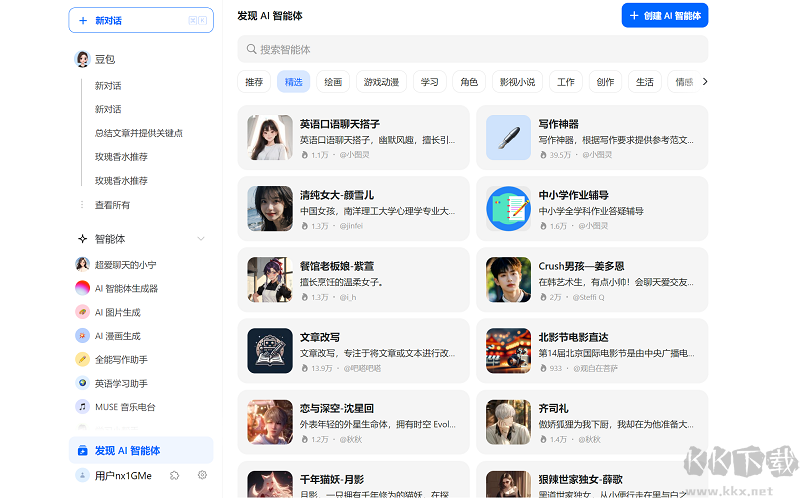Open the 总结文章并提供关键点 conversation

click(x=138, y=133)
